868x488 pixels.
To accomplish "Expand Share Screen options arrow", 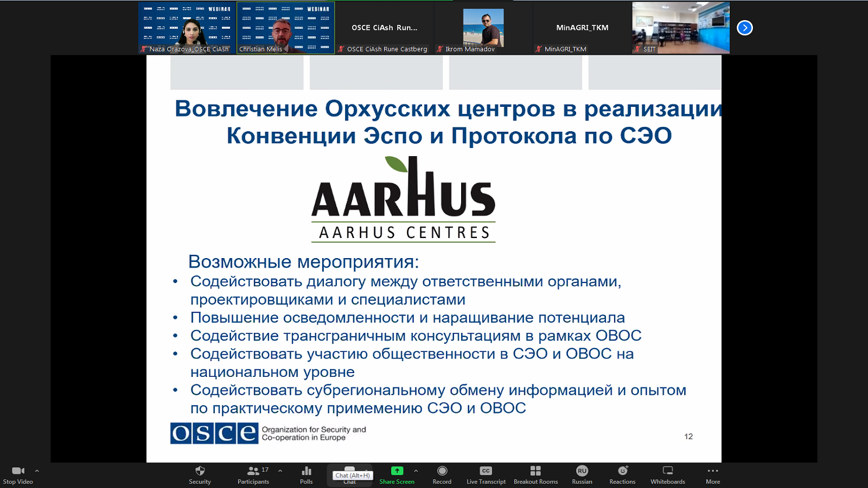I will point(416,471).
